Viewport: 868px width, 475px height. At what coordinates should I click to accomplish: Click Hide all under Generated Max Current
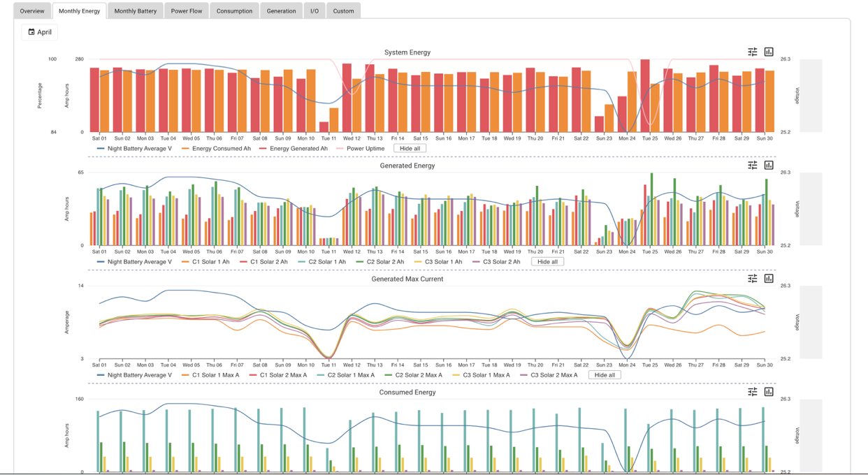pos(605,375)
